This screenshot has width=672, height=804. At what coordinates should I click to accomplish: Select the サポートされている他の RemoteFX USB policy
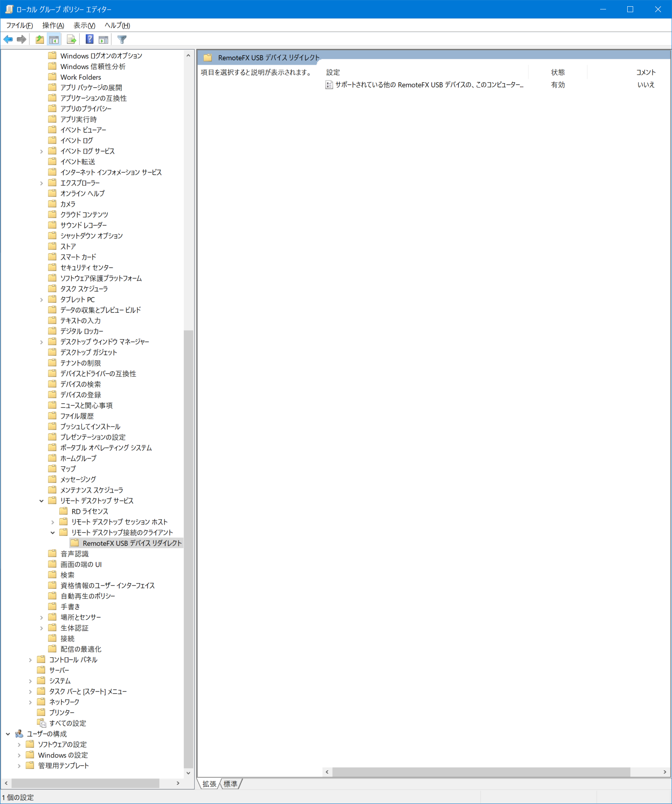click(429, 85)
